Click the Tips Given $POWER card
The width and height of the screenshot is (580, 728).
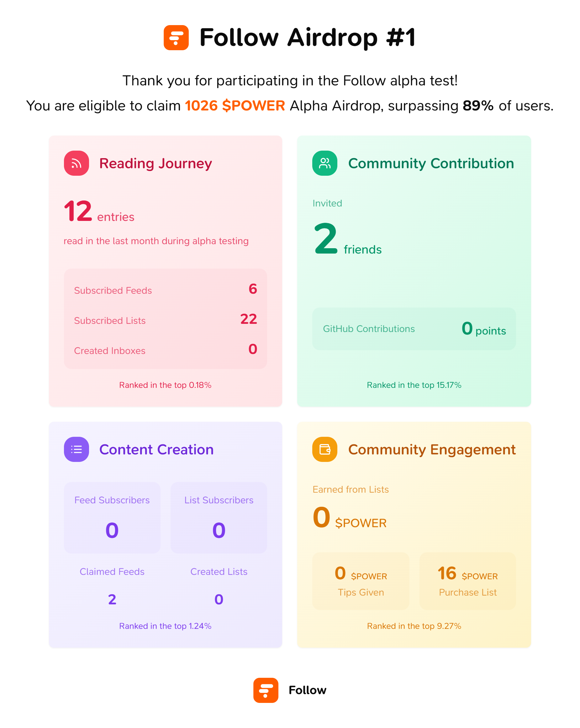point(361,581)
